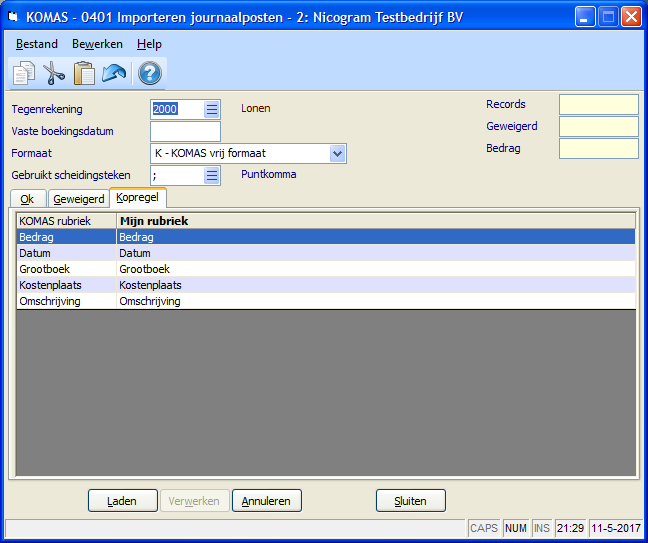Open the Bestand menu
The height and width of the screenshot is (543, 648).
pos(37,44)
